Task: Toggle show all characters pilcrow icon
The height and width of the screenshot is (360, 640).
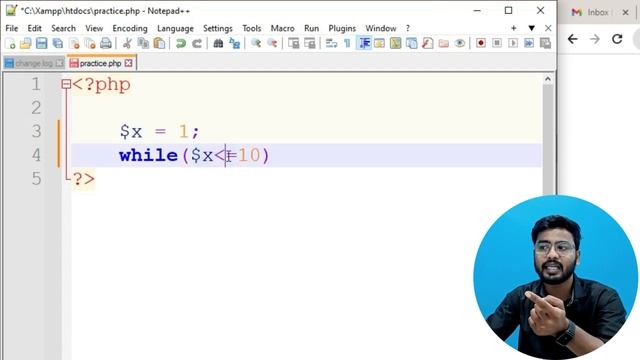Action: [x=347, y=43]
